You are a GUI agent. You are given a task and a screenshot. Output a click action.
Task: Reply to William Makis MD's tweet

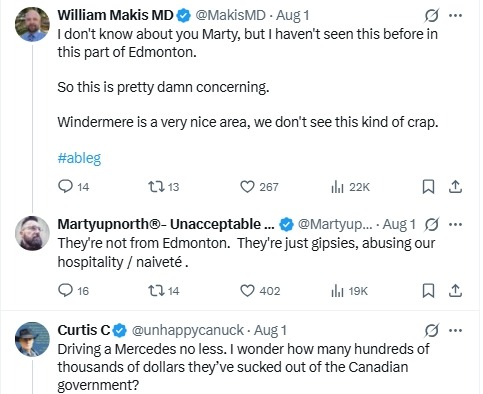point(73,187)
